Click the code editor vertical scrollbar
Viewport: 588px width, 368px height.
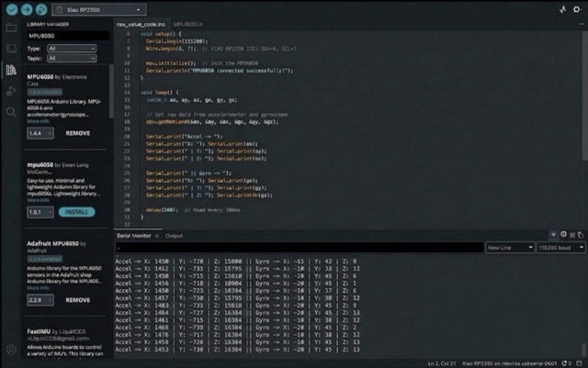[585, 95]
